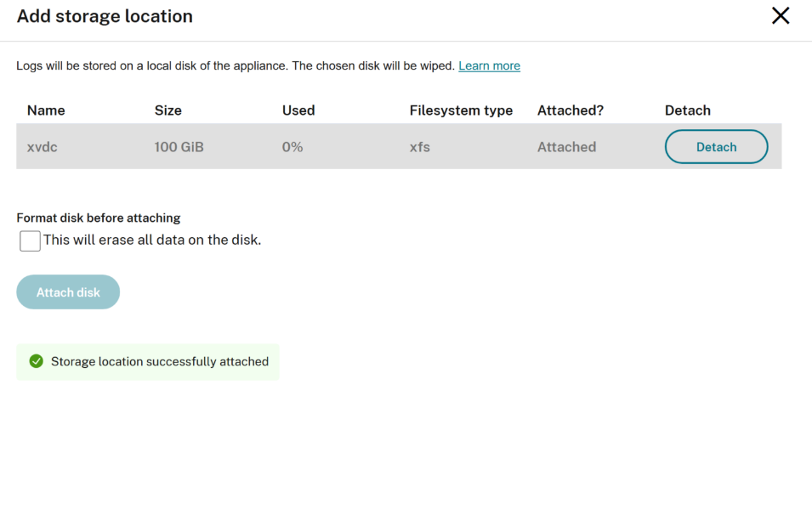
Task: Enable the format disk checkbox
Action: click(30, 241)
